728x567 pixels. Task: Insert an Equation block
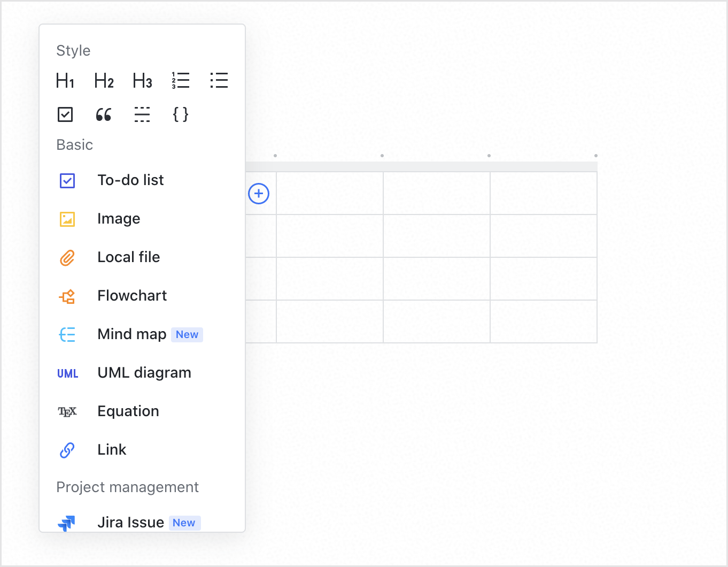[128, 411]
